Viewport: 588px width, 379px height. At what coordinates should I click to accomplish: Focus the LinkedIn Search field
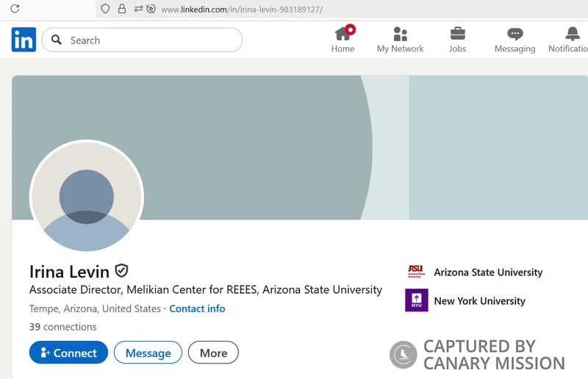[x=142, y=40]
